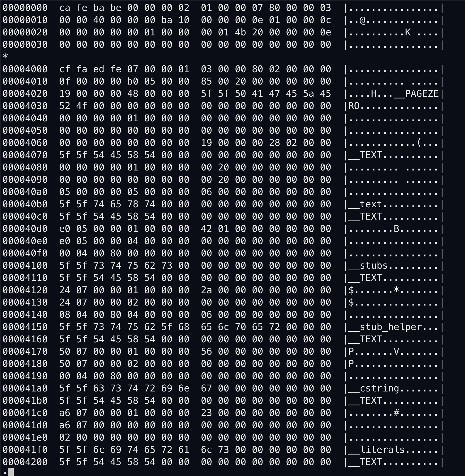The image size is (465, 476).
Task: Click the offset 00000030
Action: (x=25, y=44)
